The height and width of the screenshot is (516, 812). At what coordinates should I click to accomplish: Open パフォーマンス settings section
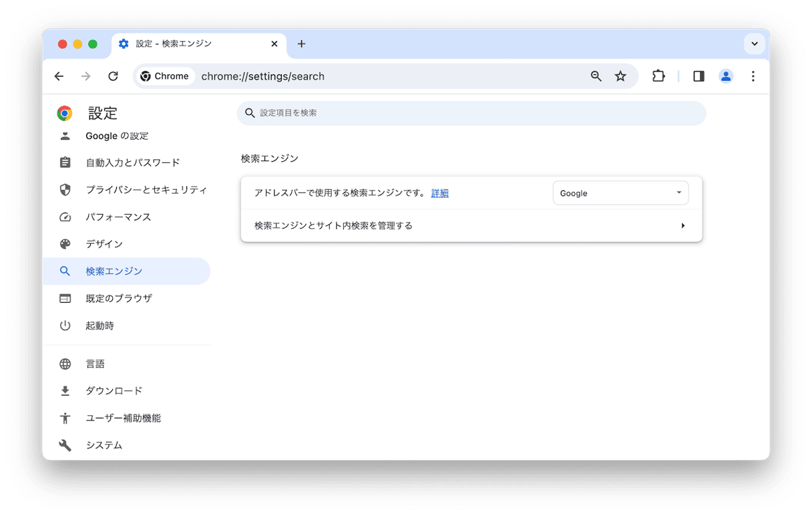(x=118, y=217)
